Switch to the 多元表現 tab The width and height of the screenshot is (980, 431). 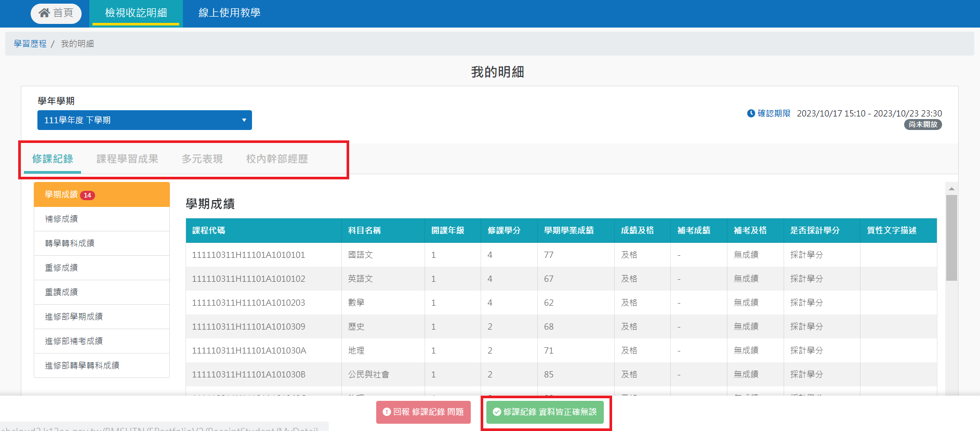(202, 159)
